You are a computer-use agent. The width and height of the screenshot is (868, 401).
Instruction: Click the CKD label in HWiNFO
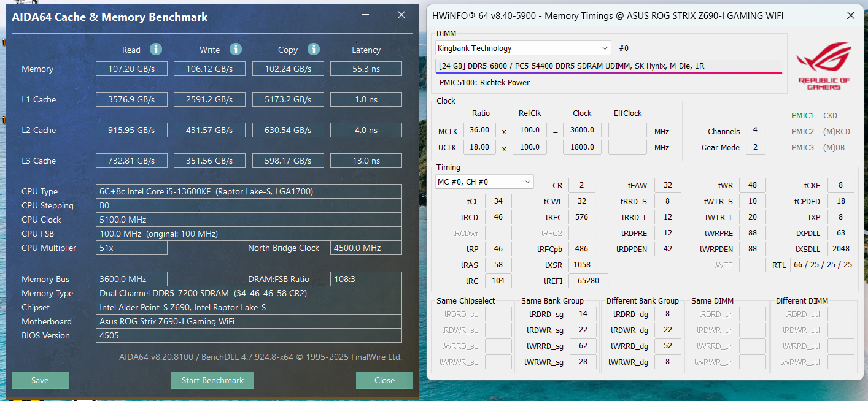(x=830, y=115)
